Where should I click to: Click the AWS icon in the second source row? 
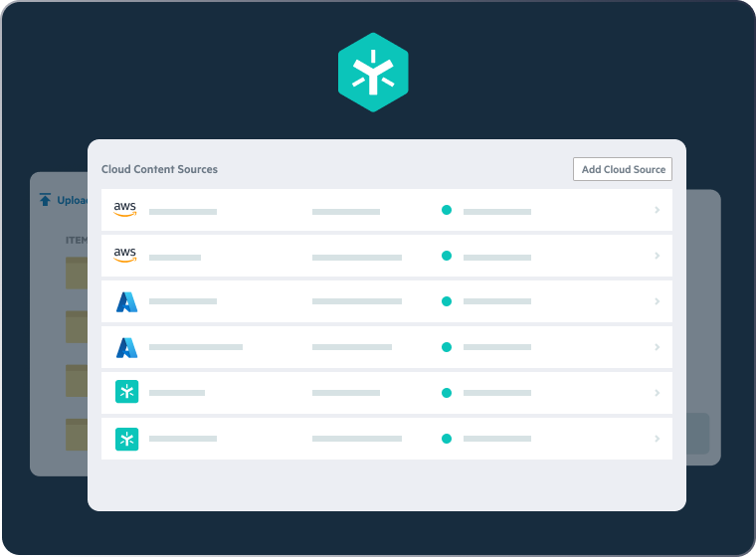click(125, 255)
